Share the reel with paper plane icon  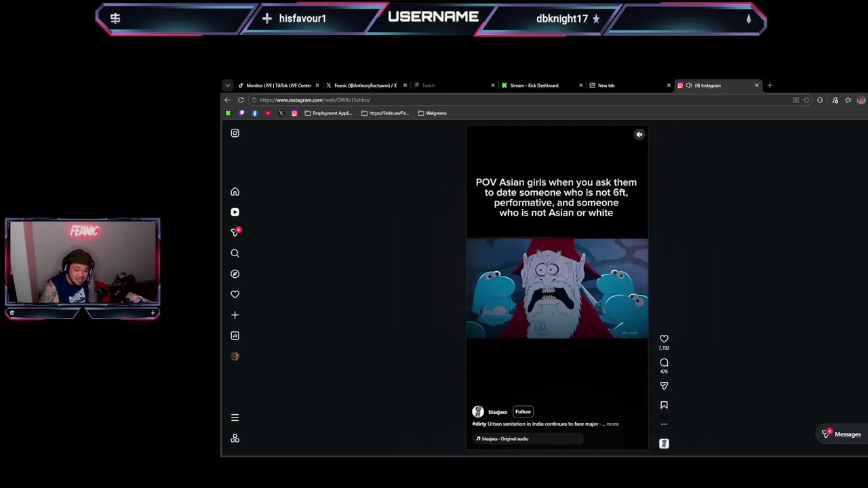(664, 386)
